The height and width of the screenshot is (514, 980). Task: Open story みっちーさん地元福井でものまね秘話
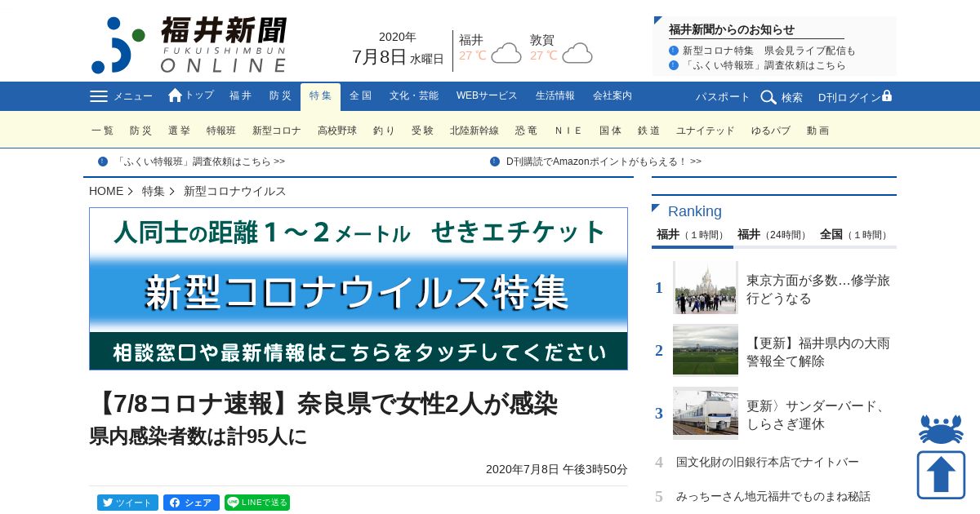point(773,496)
